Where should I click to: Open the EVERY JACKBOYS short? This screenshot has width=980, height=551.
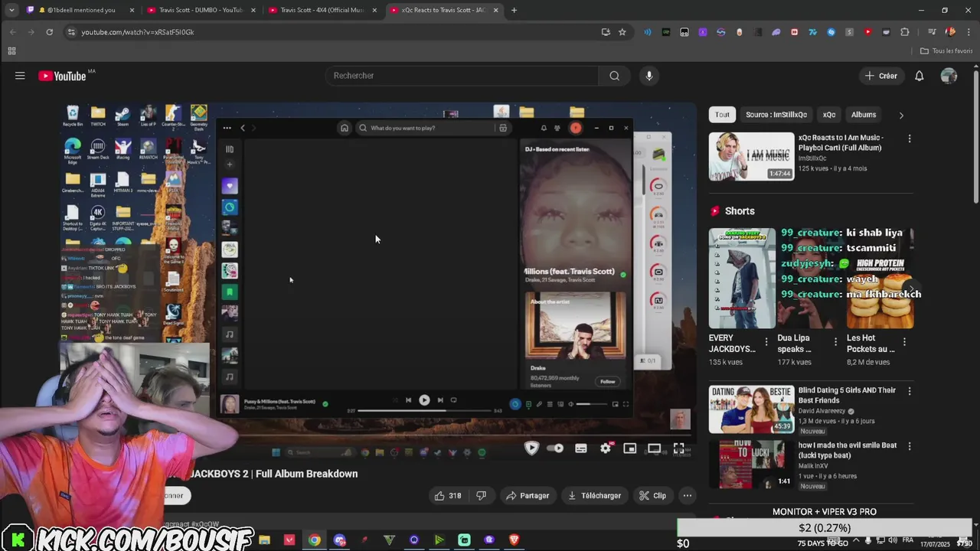coord(742,278)
